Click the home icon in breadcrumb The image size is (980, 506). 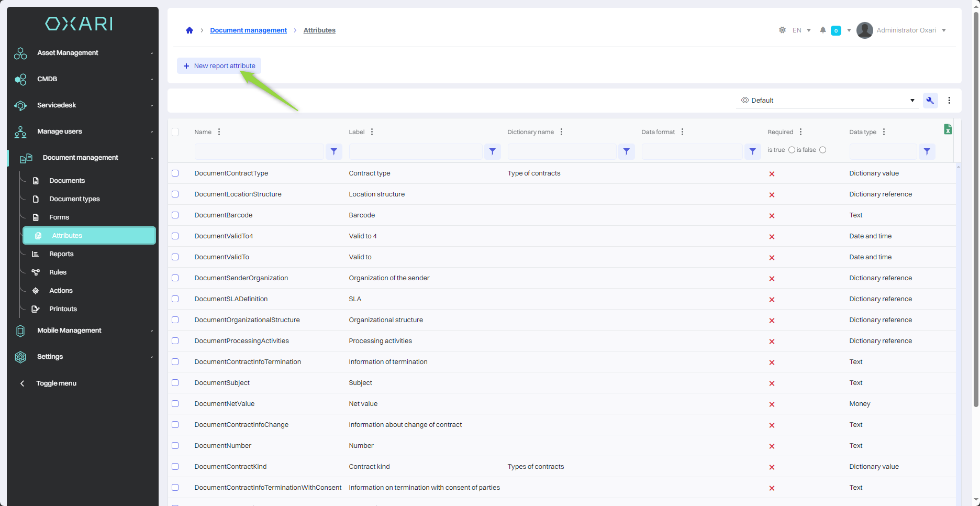190,30
